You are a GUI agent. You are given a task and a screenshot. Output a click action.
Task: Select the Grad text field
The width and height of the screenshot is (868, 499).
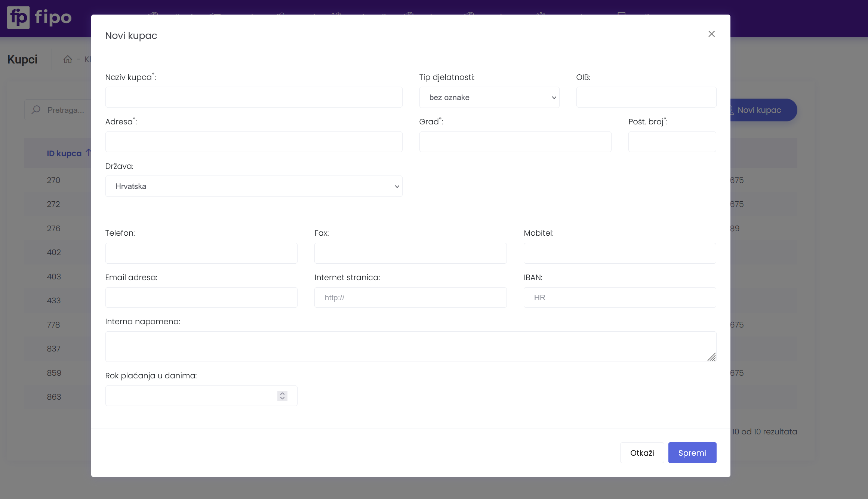click(x=515, y=142)
